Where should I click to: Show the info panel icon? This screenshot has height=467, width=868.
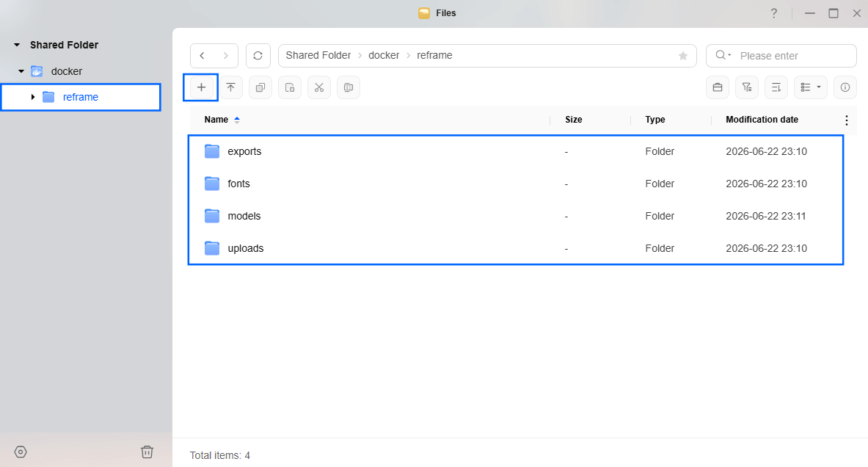[845, 87]
